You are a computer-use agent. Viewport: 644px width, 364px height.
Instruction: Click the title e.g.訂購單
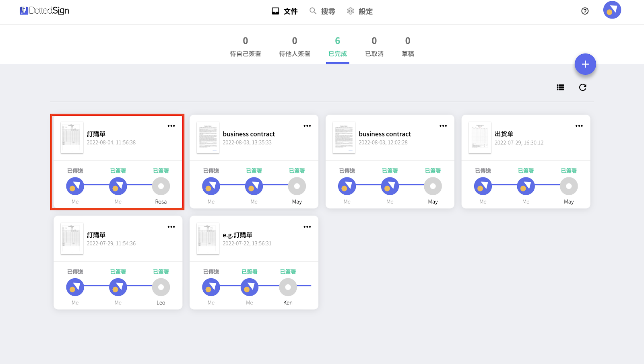tap(237, 235)
